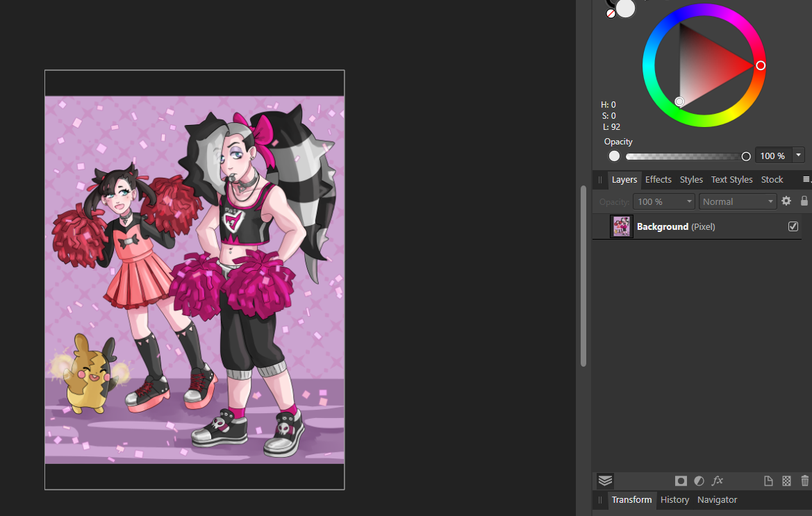
Task: Click the layer stack icon in the Layers footer
Action: (x=605, y=481)
